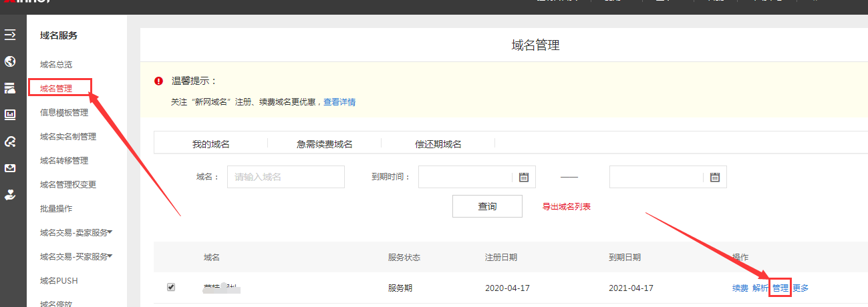Click the 域名 column header
Screen dimensions: 868x307
click(x=212, y=257)
